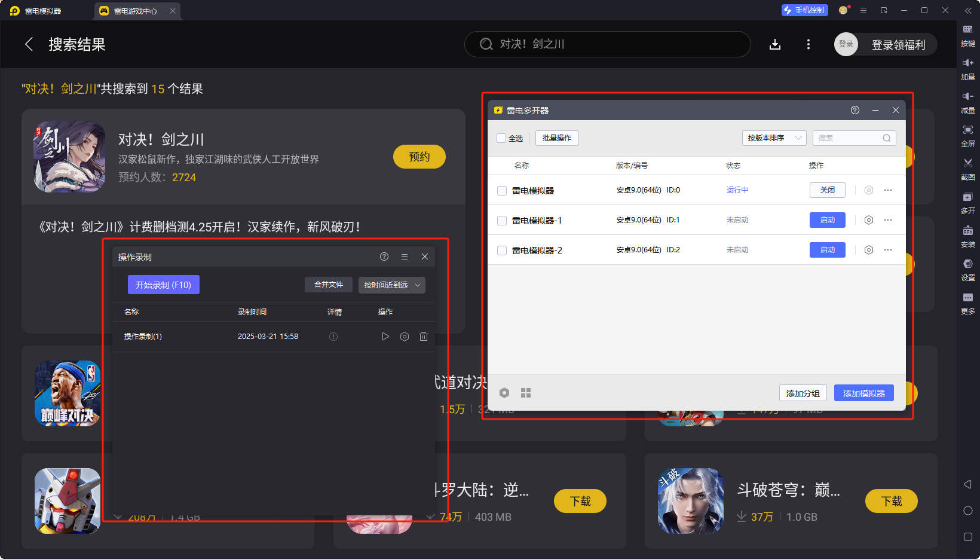Click the 减量 volume down sidebar icon

[x=967, y=102]
